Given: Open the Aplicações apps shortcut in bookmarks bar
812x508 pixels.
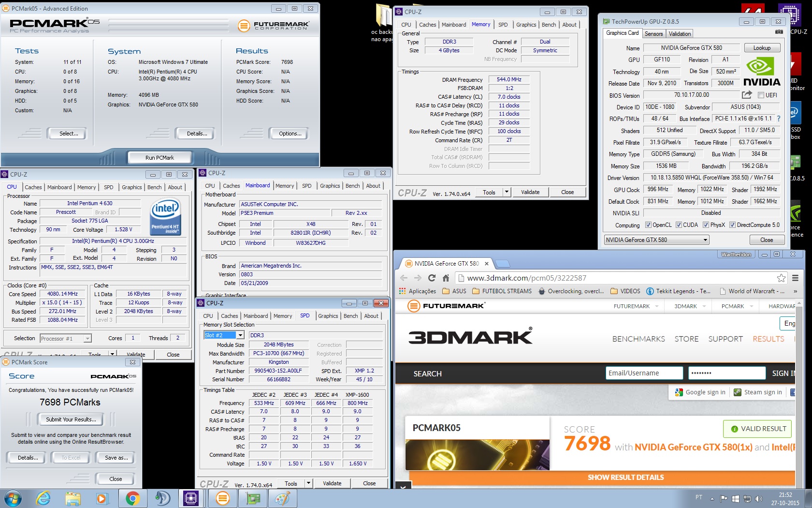Looking at the screenshot, I should tap(418, 291).
